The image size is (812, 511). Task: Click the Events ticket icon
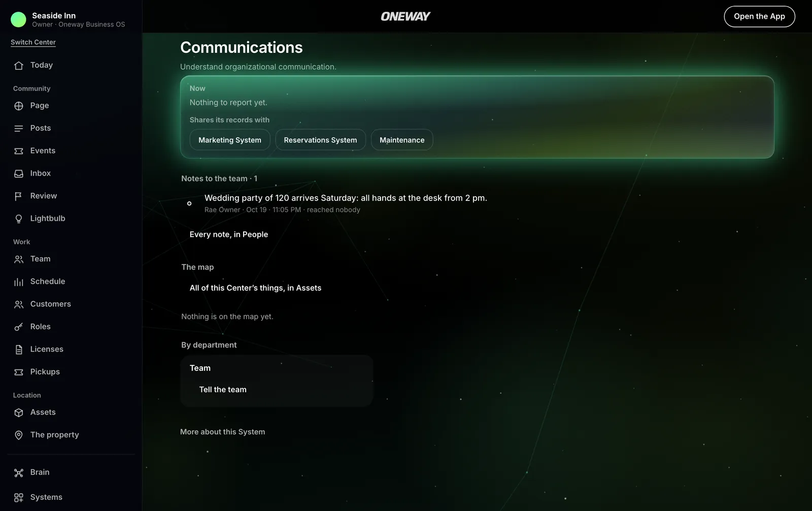click(19, 151)
